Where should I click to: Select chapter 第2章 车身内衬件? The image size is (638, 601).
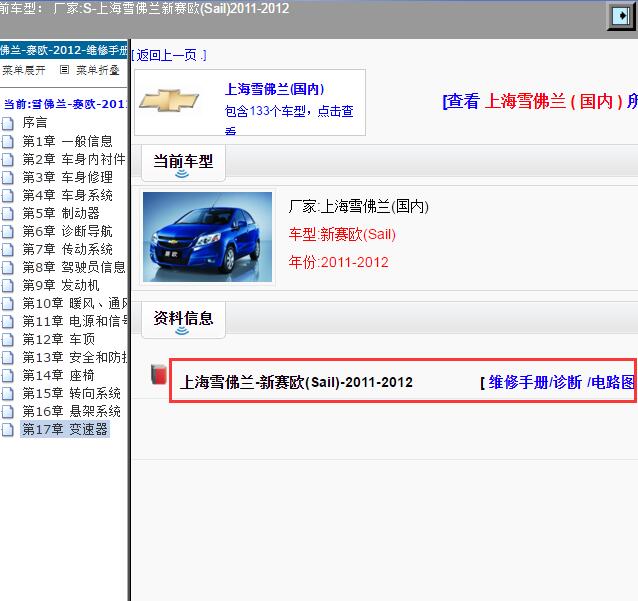point(74,159)
